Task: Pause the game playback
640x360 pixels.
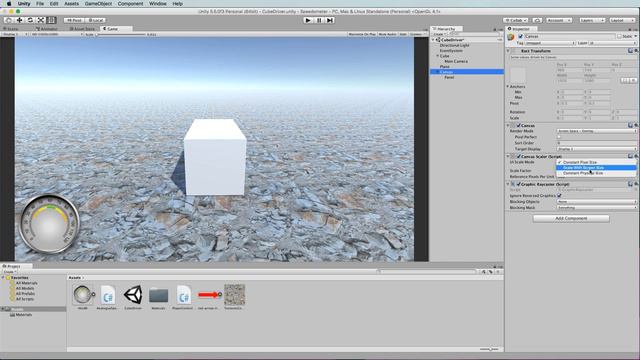Action: pos(319,20)
